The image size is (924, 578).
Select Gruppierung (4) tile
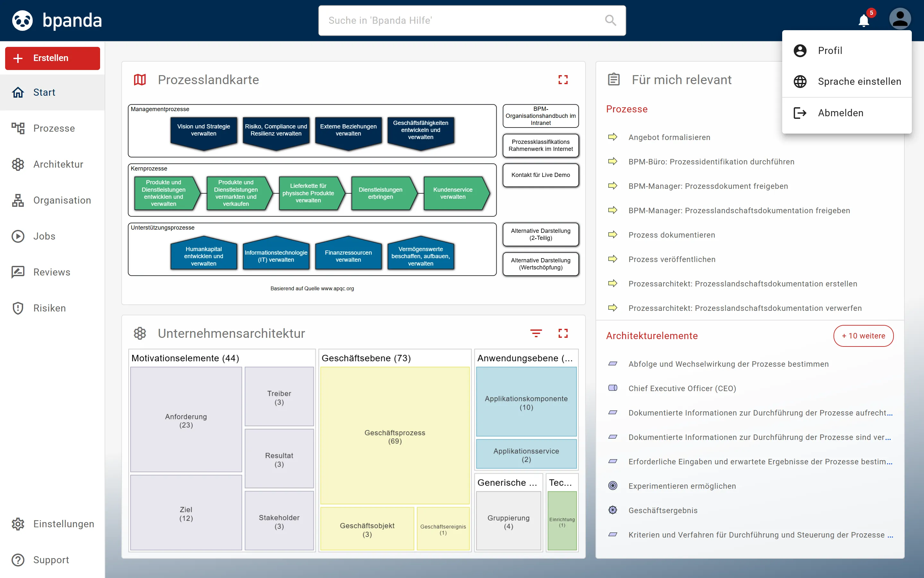click(x=508, y=521)
